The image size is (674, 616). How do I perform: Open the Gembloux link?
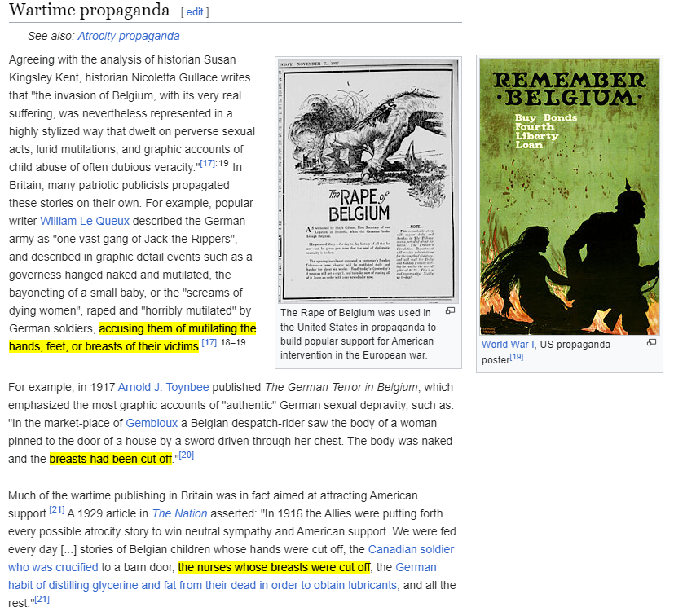point(152,423)
